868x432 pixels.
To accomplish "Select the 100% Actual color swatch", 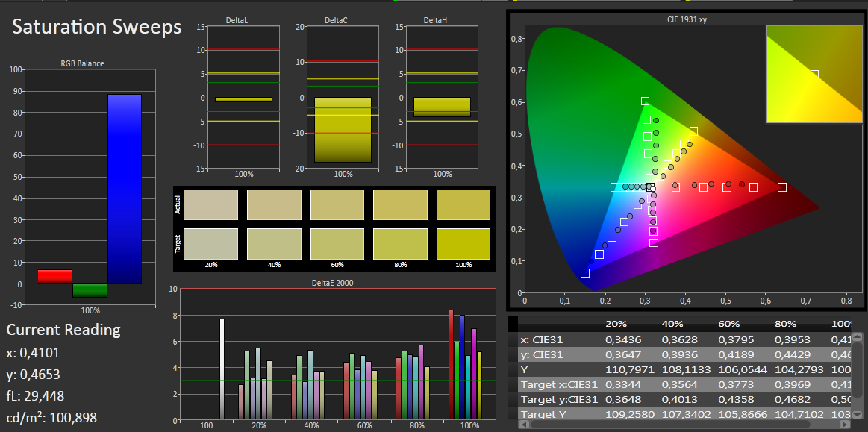I will 463,204.
